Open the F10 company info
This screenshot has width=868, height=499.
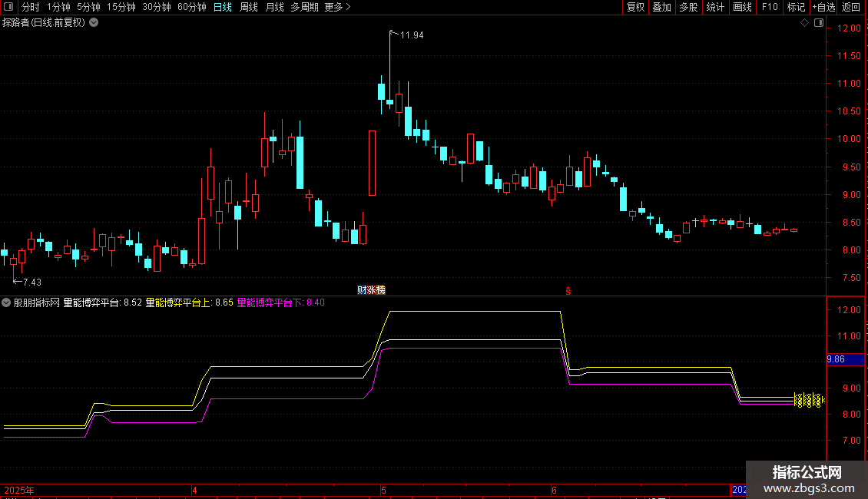[x=770, y=7]
